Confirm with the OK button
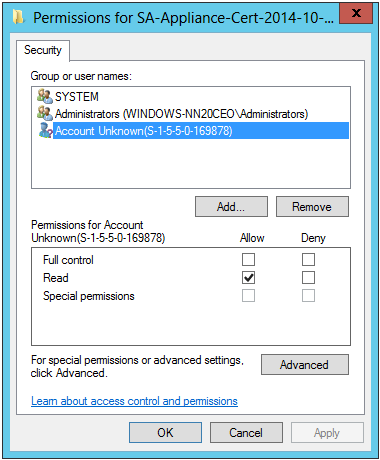This screenshot has height=460, width=380. coord(165,433)
